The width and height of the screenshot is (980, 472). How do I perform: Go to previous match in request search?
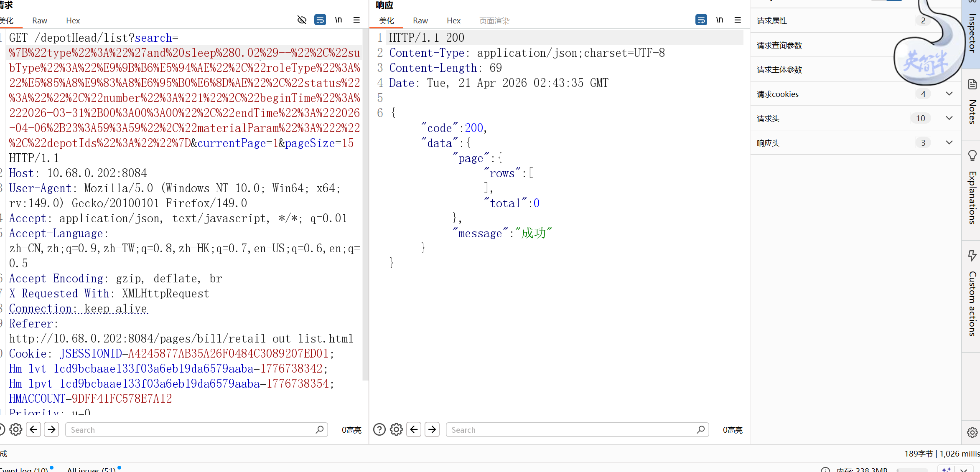33,429
